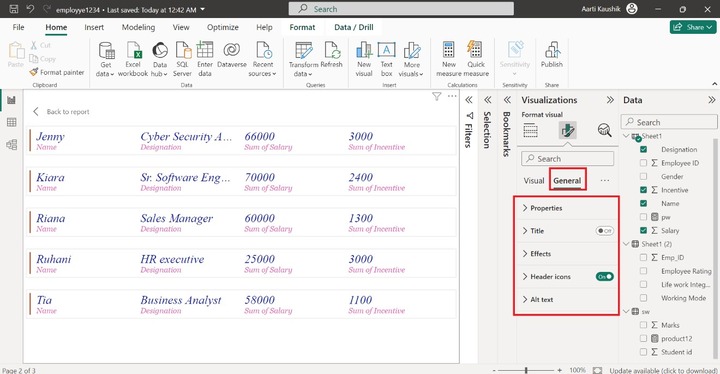Switch to the Insert ribbon tab

click(94, 27)
